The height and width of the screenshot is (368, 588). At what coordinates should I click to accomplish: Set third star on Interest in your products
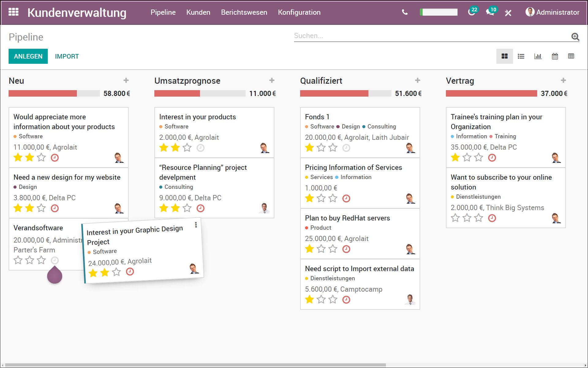(x=187, y=148)
